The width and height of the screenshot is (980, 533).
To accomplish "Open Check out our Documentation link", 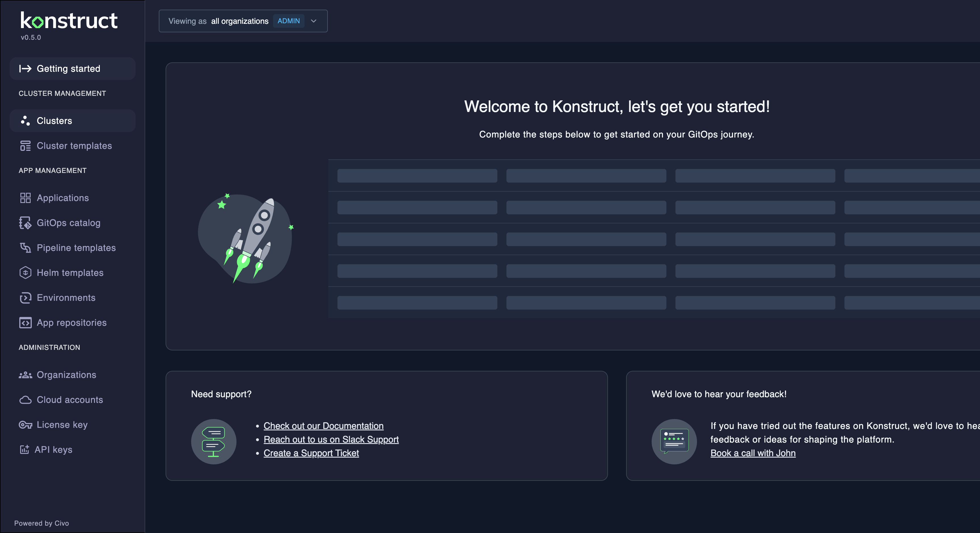I will click(x=323, y=426).
